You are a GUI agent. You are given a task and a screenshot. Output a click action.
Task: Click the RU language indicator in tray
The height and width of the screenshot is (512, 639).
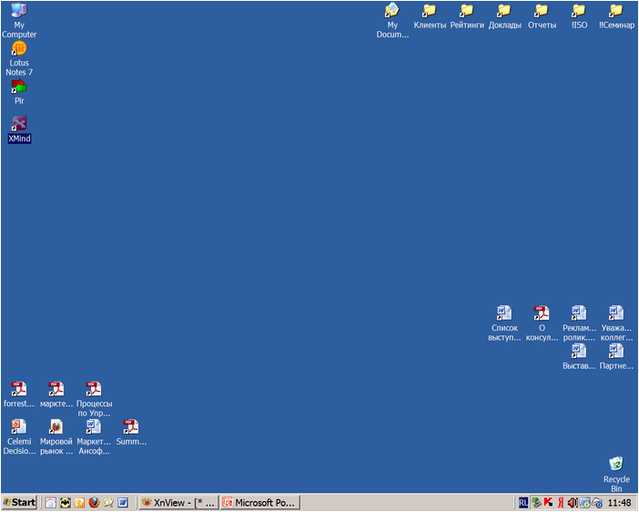(x=523, y=503)
